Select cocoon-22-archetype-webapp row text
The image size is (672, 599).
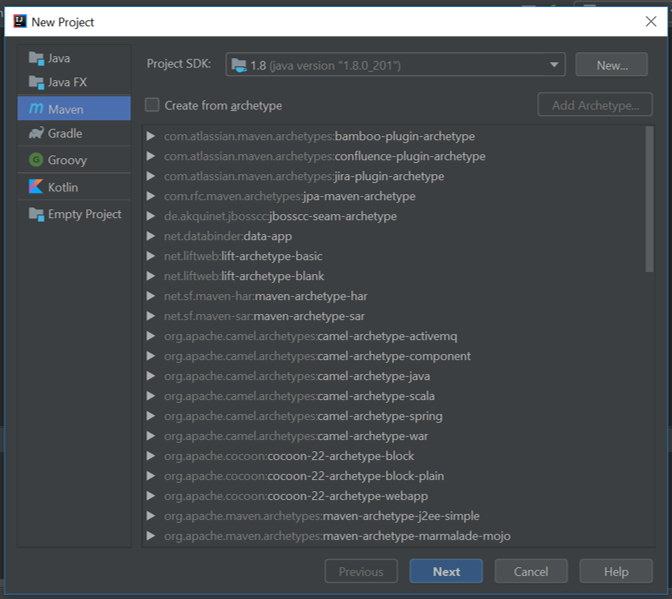click(296, 496)
